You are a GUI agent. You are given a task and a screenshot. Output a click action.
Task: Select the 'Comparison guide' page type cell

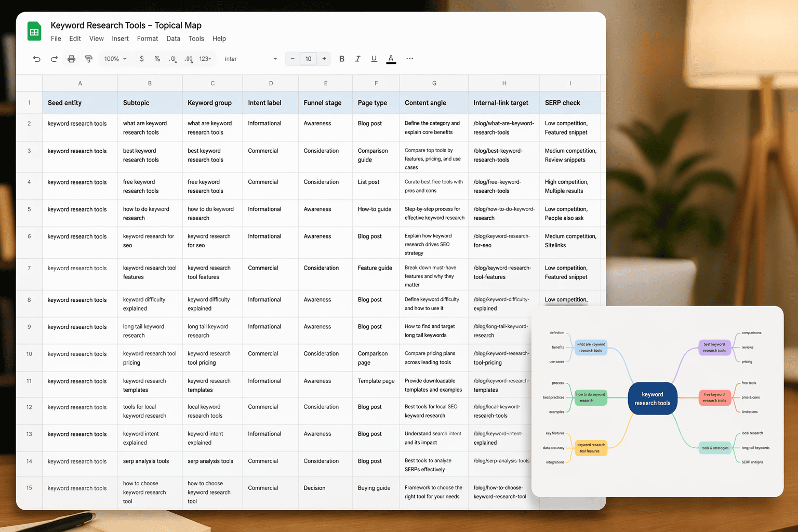click(x=376, y=156)
